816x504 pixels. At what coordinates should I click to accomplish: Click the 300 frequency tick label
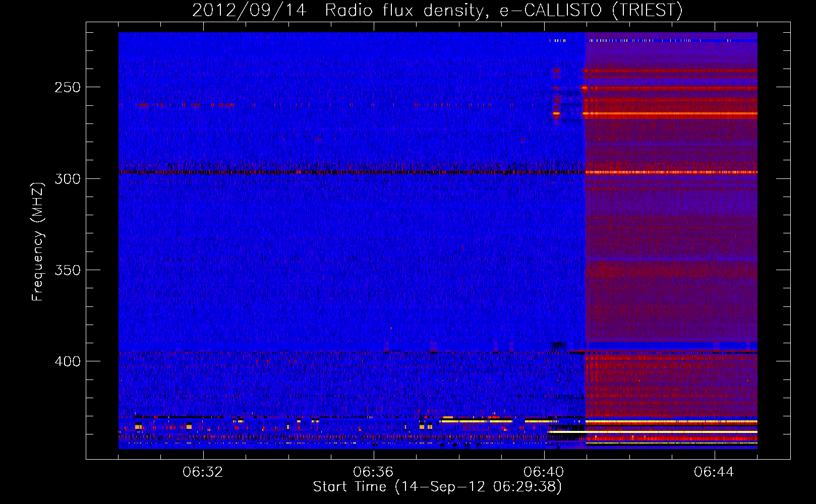tap(68, 179)
